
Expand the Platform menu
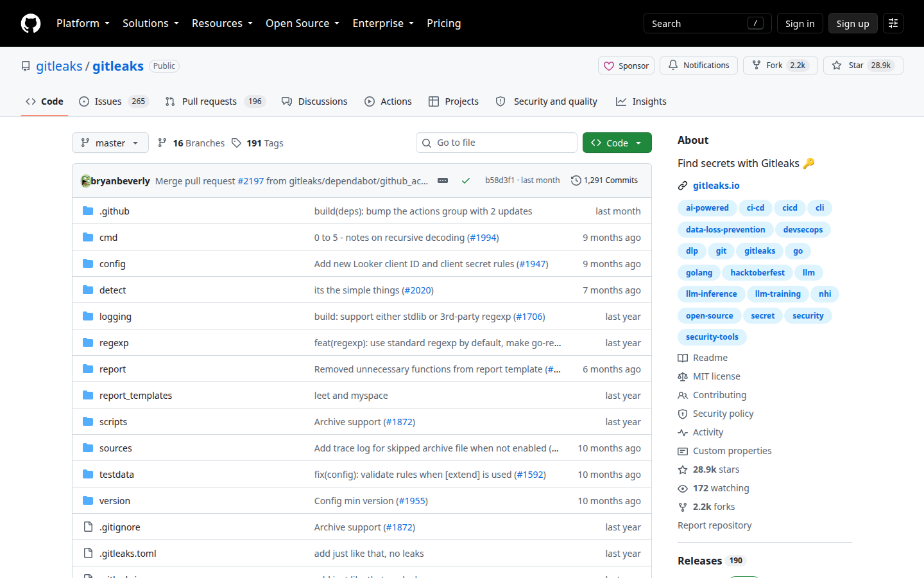coord(83,23)
